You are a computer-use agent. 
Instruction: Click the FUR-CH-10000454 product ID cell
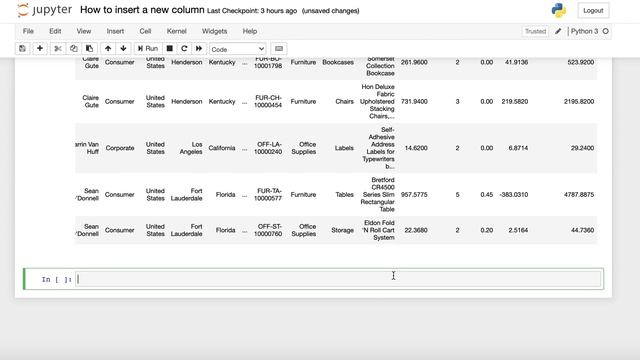tap(268, 101)
